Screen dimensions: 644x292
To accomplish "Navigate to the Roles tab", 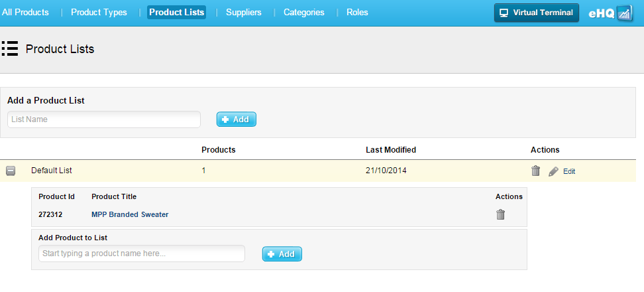I will 357,13.
